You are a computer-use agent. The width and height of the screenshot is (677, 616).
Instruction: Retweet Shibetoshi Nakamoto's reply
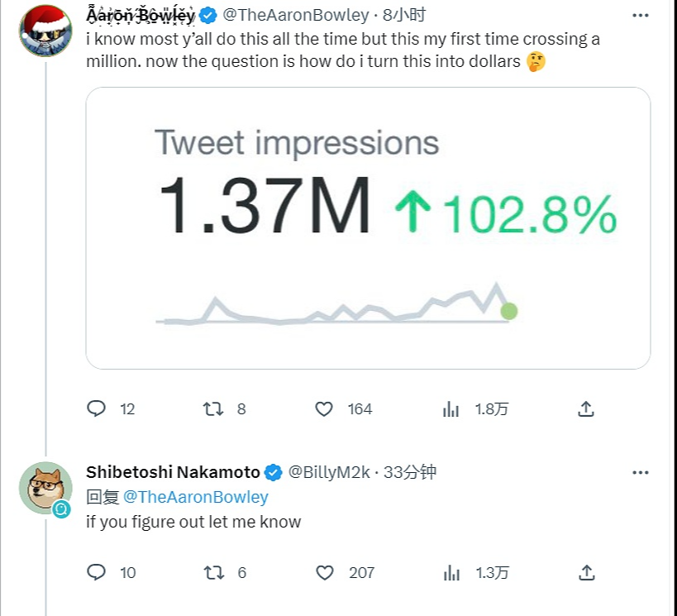[x=213, y=572]
